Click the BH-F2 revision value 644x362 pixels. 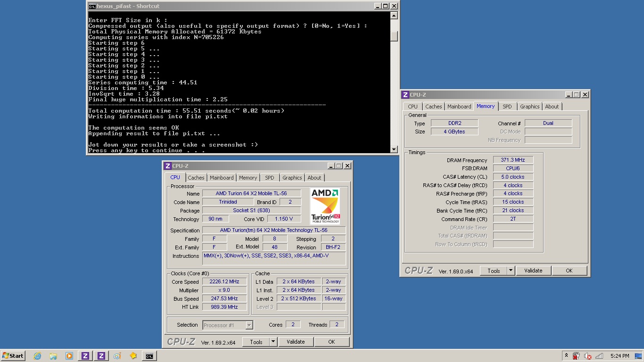pyautogui.click(x=333, y=247)
